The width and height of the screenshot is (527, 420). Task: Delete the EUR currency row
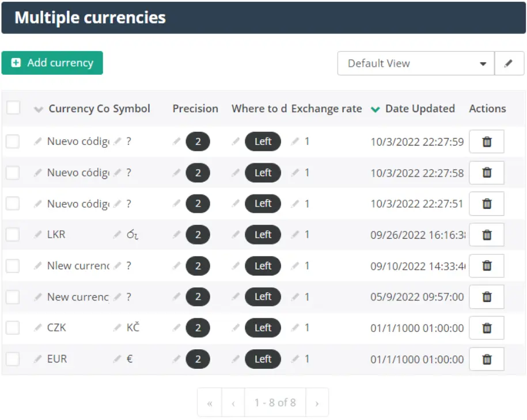pyautogui.click(x=487, y=359)
